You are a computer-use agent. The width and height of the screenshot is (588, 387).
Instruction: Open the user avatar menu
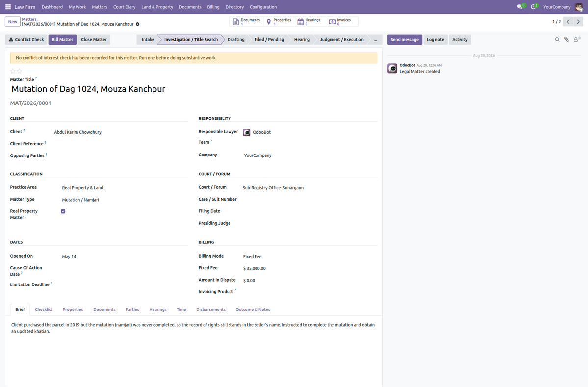click(579, 7)
